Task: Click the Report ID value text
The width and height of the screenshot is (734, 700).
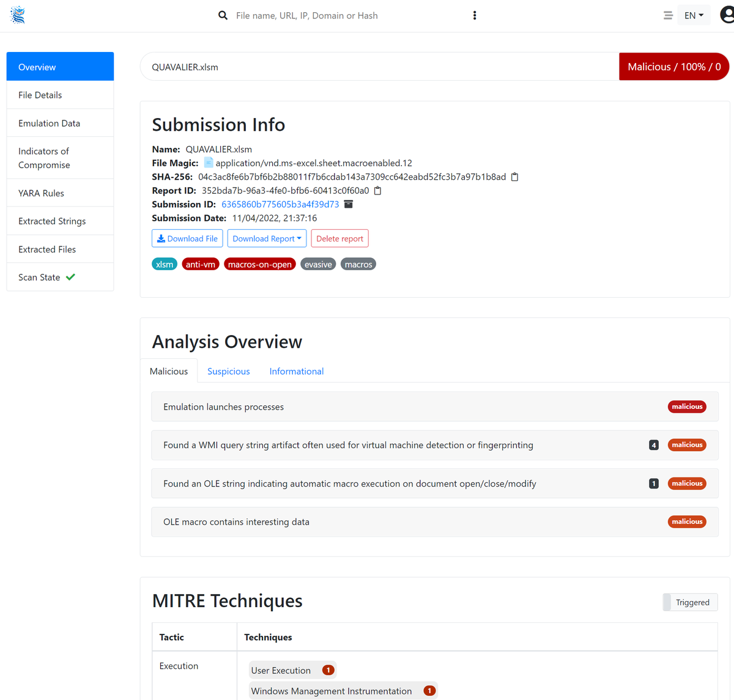Action: 286,191
